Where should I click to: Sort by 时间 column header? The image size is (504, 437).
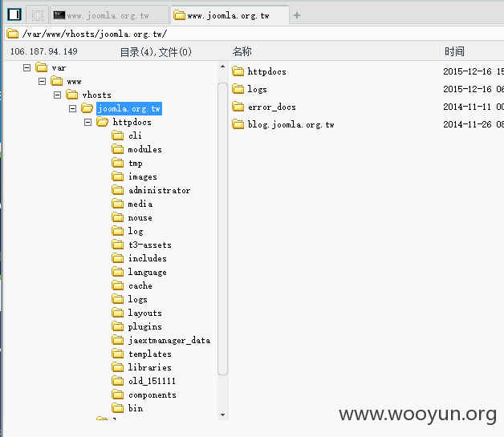click(454, 51)
